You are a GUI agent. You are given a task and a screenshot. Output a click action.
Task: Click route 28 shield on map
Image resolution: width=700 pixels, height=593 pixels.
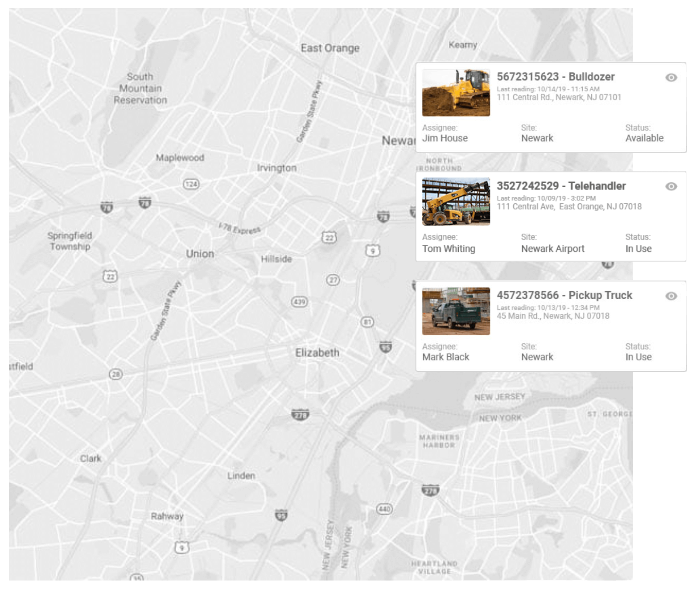116,374
